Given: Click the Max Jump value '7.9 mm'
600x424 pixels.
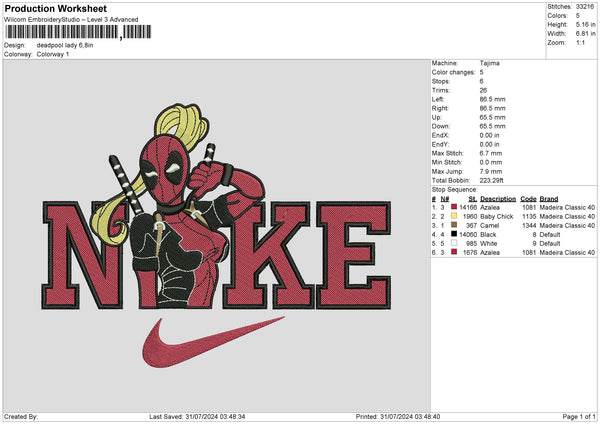Looking at the screenshot, I should pyautogui.click(x=491, y=171).
